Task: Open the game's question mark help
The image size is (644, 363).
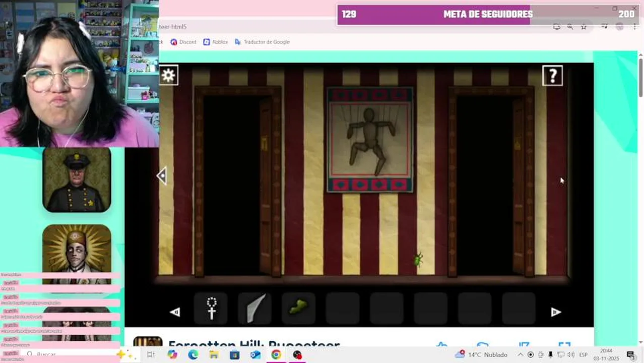Action: coord(553,76)
